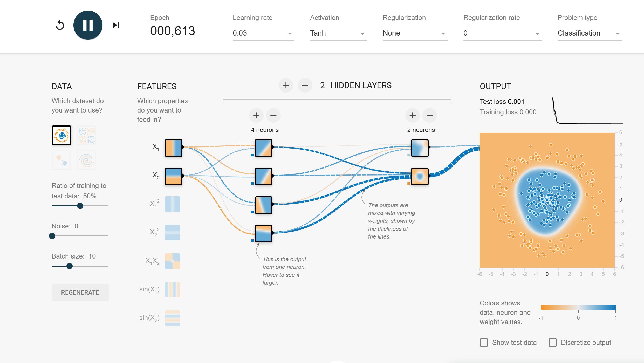The image size is (644, 363).
Task: Remove a neuron from the 4-neuron layer
Action: [273, 115]
